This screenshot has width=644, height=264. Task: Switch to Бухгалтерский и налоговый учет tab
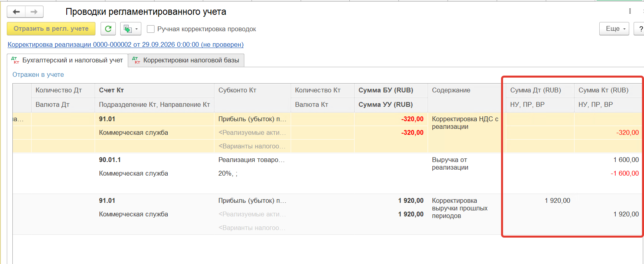point(67,60)
